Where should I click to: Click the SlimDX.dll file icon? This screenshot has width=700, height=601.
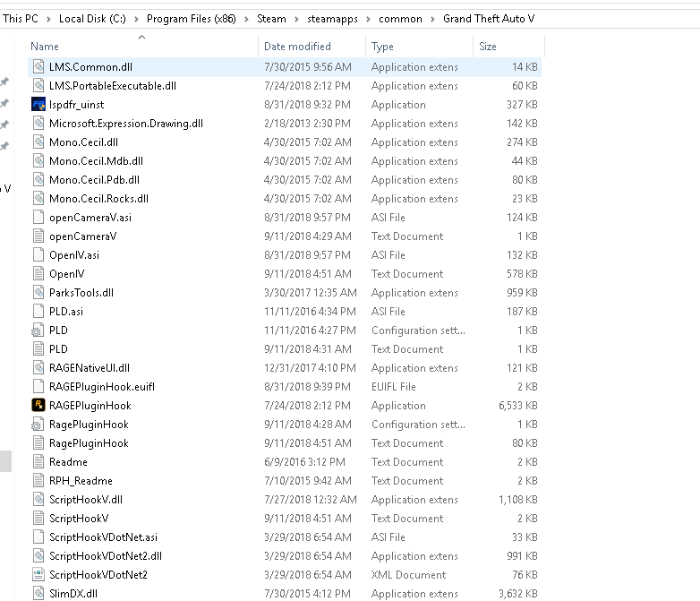[38, 594]
